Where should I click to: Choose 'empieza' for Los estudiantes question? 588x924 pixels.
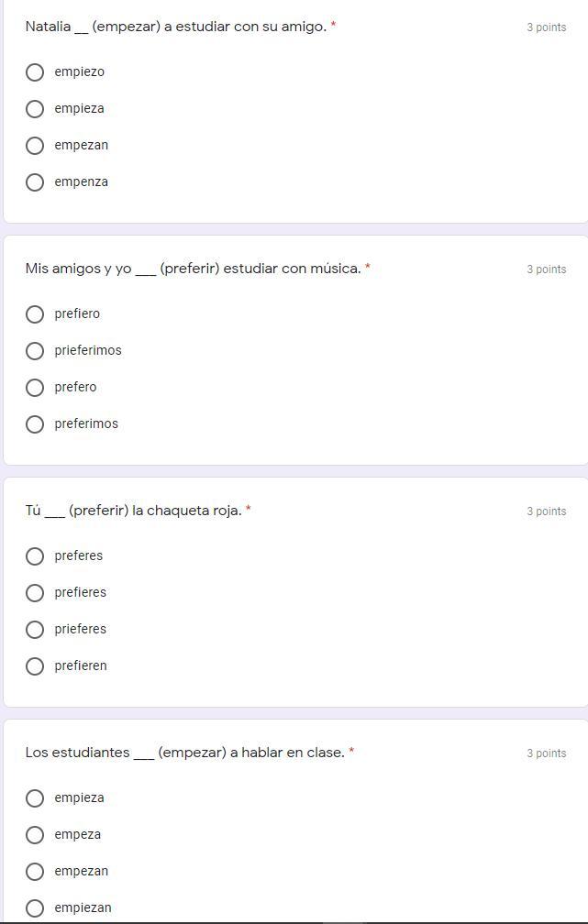35,798
